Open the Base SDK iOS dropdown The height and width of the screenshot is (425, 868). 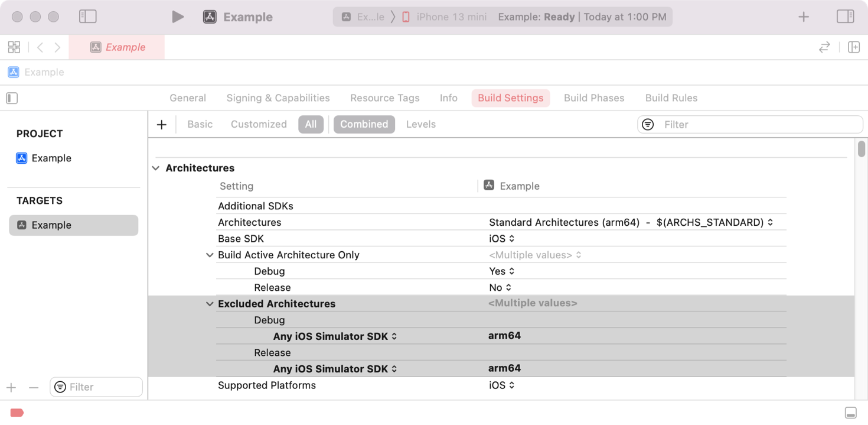click(502, 239)
